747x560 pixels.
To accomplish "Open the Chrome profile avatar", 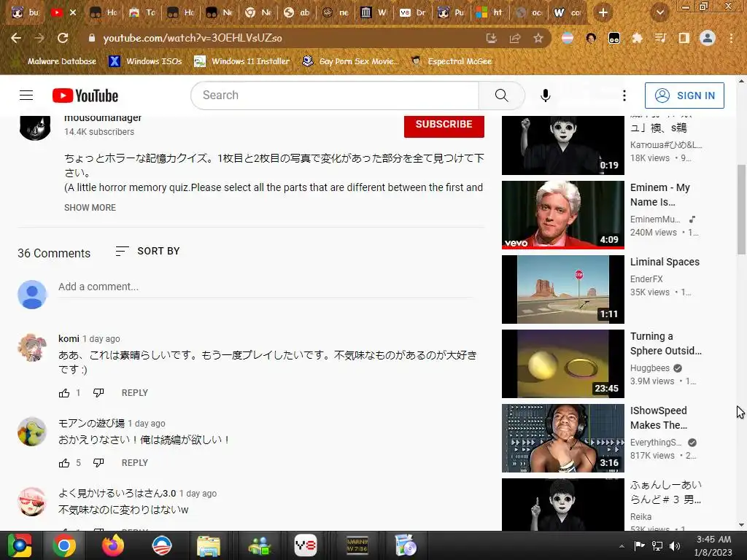I will [708, 38].
